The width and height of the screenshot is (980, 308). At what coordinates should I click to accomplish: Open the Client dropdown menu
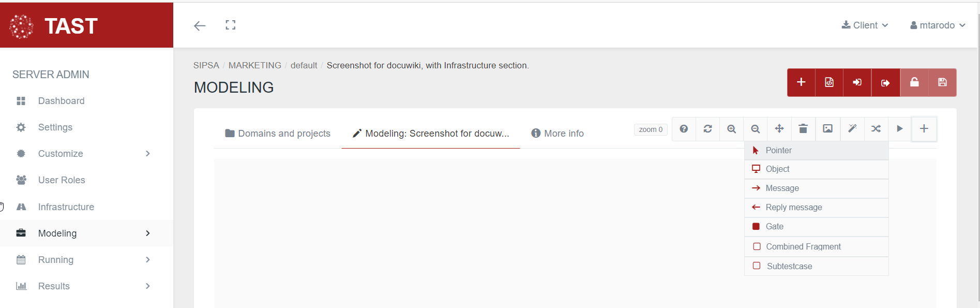tap(865, 25)
